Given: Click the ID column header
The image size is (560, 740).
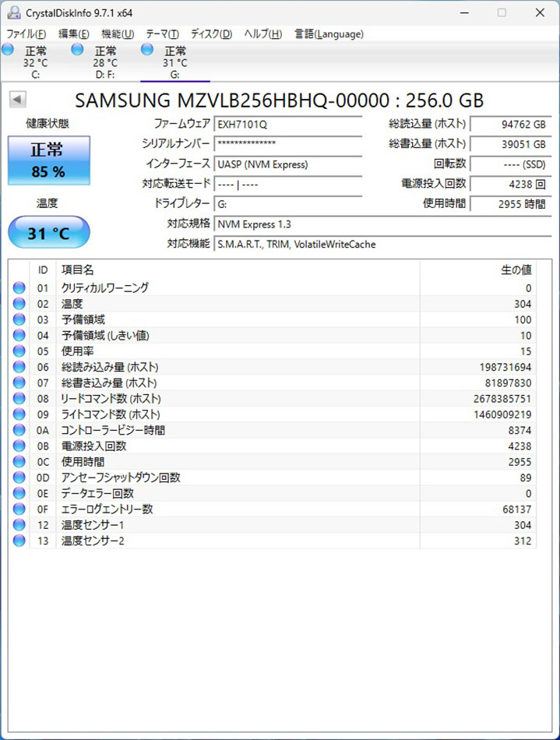Looking at the screenshot, I should (43, 270).
